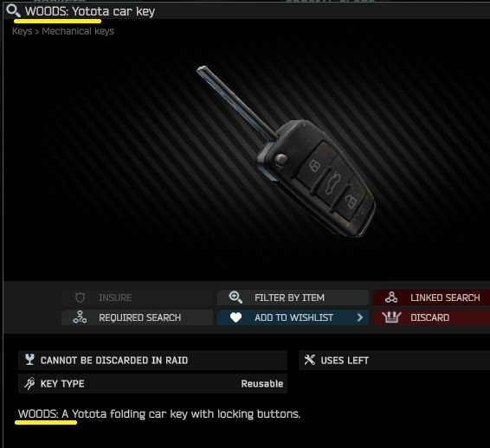Click the WOODS: Yotota car key title
This screenshot has height=448, width=490.
(90, 11)
